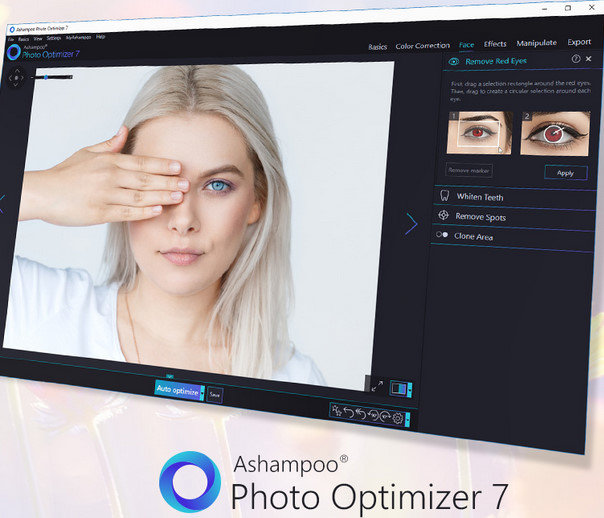Click the Auto optimize button
The image size is (604, 518).
[x=178, y=391]
